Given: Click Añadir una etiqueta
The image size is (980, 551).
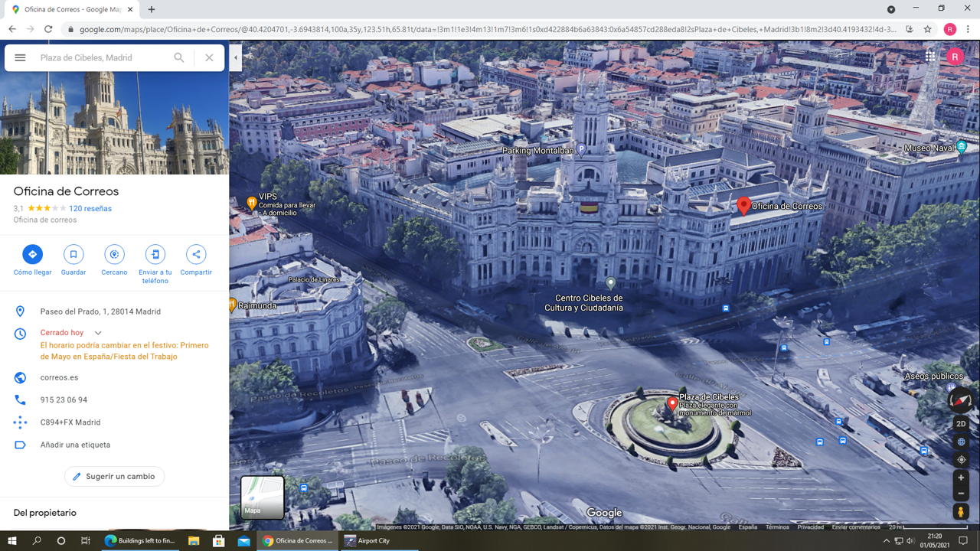Looking at the screenshot, I should tap(75, 445).
